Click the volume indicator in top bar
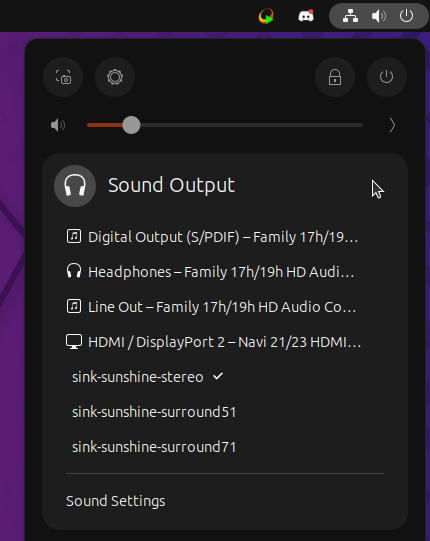430x541 pixels. pos(379,16)
